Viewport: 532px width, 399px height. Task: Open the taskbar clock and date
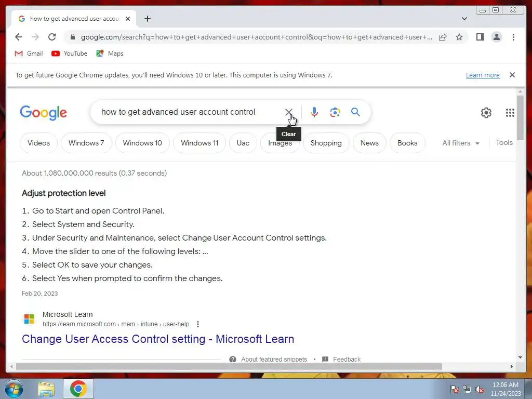tap(506, 389)
